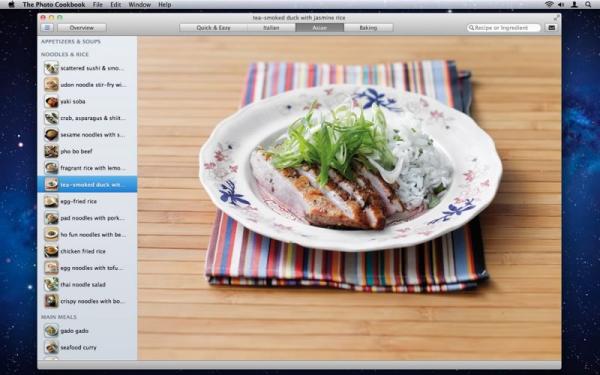Image resolution: width=600 pixels, height=375 pixels.
Task: Click the Recipe or Ingredient search field
Action: click(504, 28)
